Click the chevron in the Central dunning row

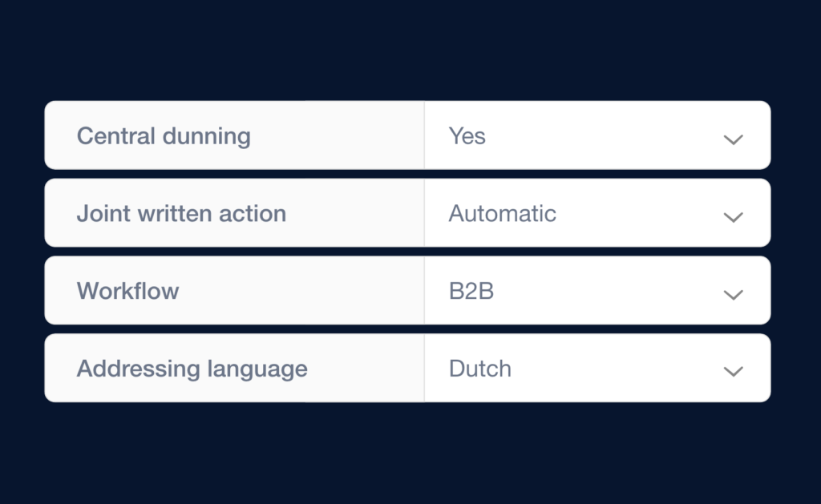733,139
